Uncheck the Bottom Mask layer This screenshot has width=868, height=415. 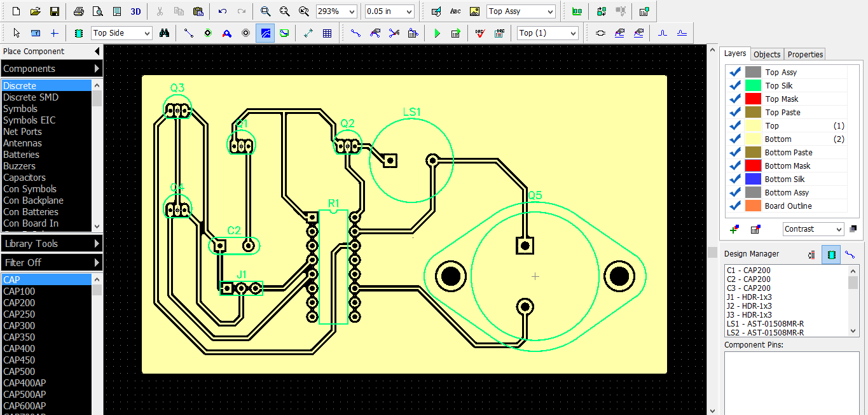[x=735, y=165]
